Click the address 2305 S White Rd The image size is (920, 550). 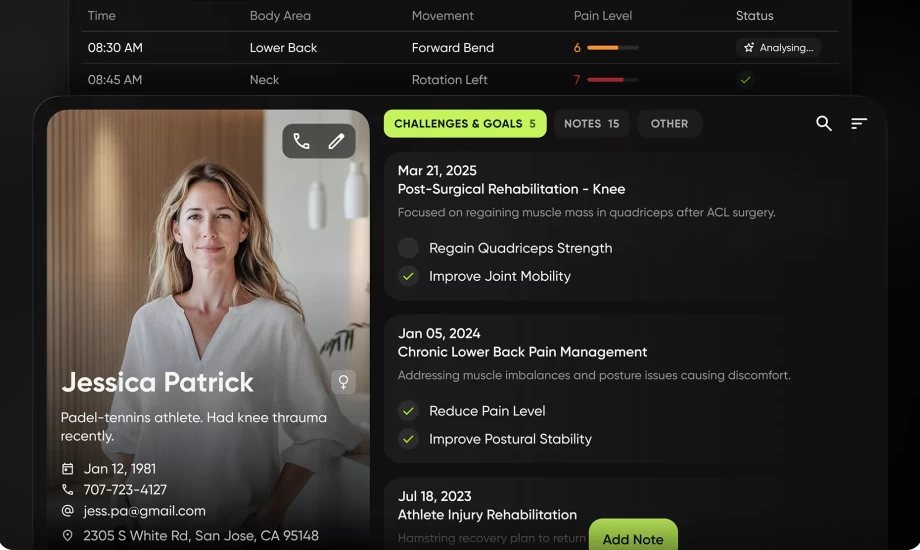pos(201,535)
